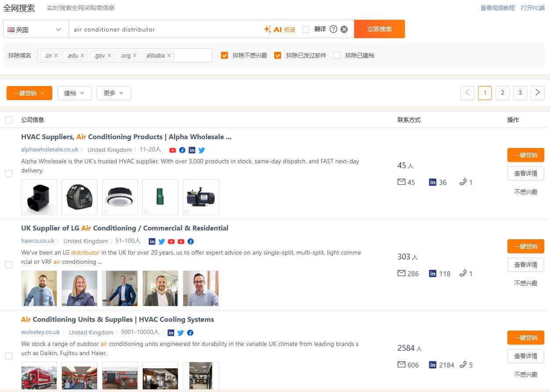Open Alpha Wholesale Facebook icon
Image resolution: width=550 pixels, height=392 pixels.
point(182,150)
